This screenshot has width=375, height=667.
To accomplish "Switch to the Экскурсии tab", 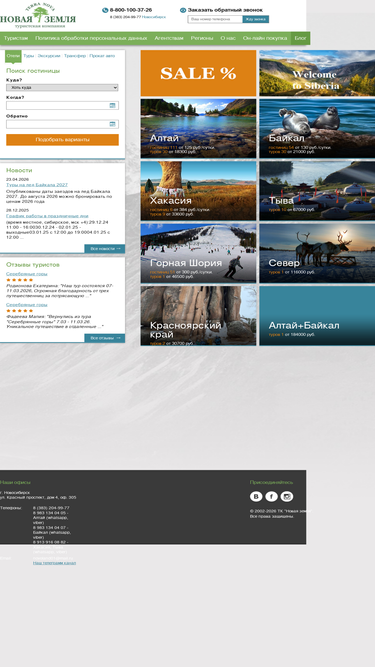I will 49,56.
